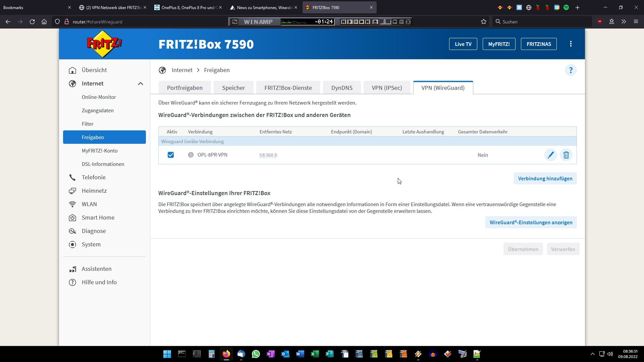Show hidden system tray icons
Image resolution: width=644 pixels, height=362 pixels.
coord(592,354)
